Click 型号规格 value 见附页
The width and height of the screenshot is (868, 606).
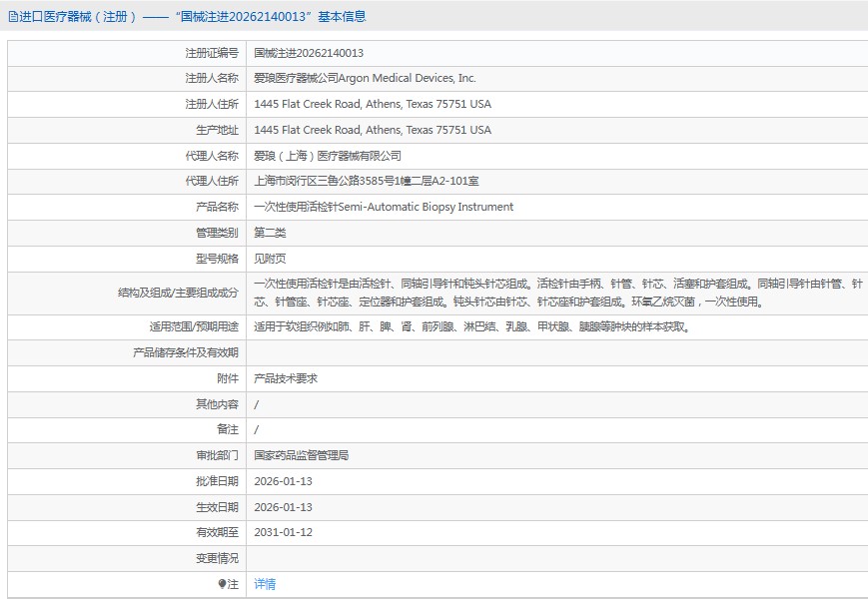point(270,259)
